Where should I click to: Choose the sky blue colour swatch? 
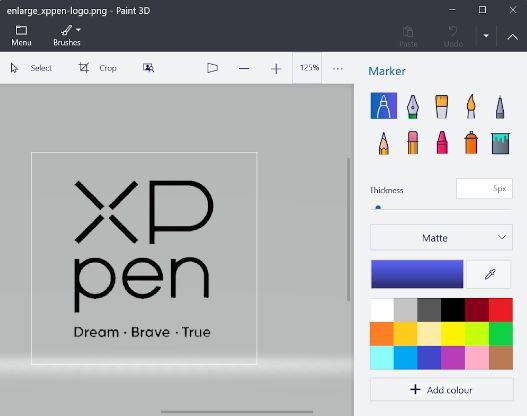(405, 358)
